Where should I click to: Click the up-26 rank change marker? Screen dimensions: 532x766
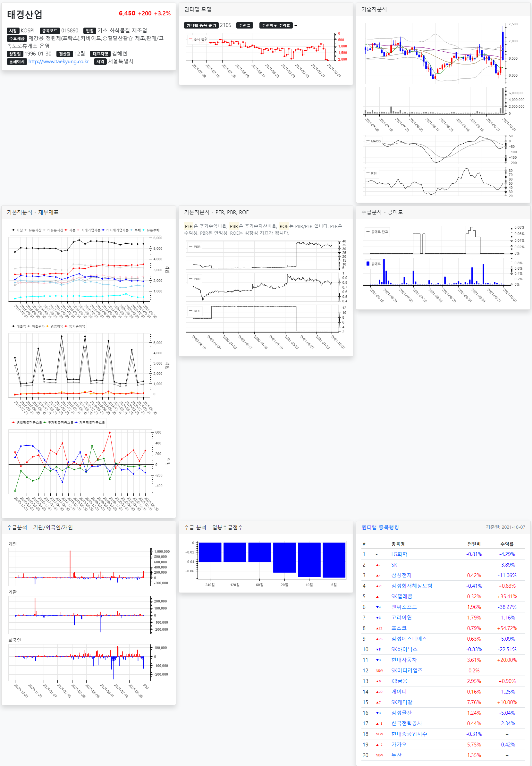click(379, 639)
